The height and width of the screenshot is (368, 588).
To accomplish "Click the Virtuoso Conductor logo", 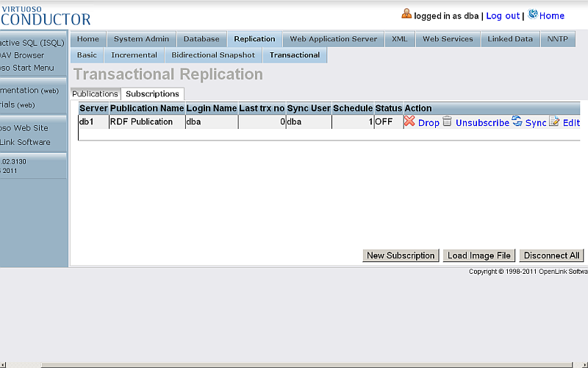I will (46, 15).
